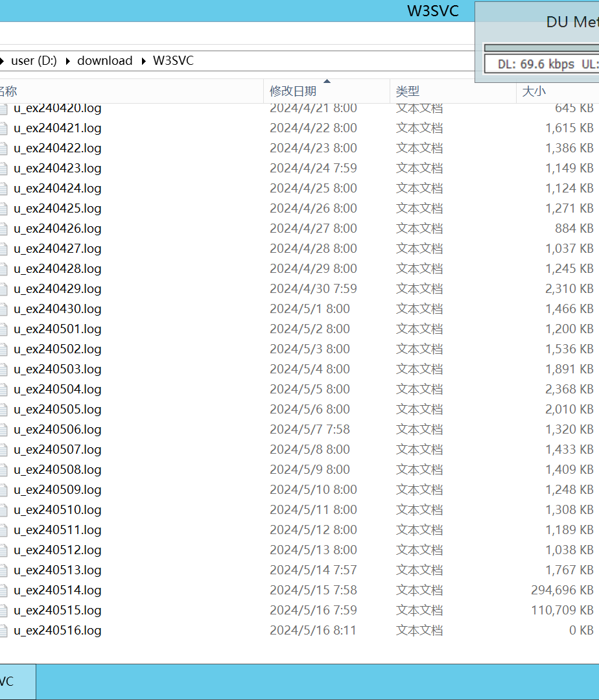Select the document icon of u_ex240426.log
Viewport: 599px width, 700px height.
click(3, 229)
